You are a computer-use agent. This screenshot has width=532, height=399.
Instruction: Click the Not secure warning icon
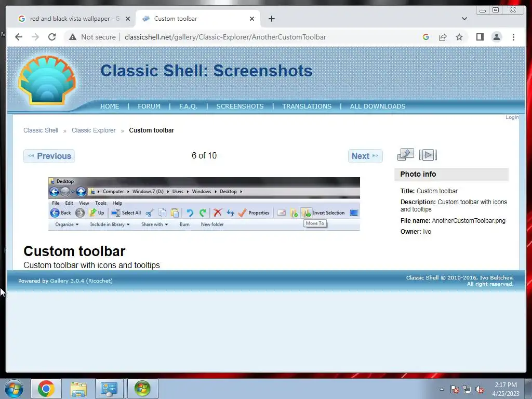[73, 37]
